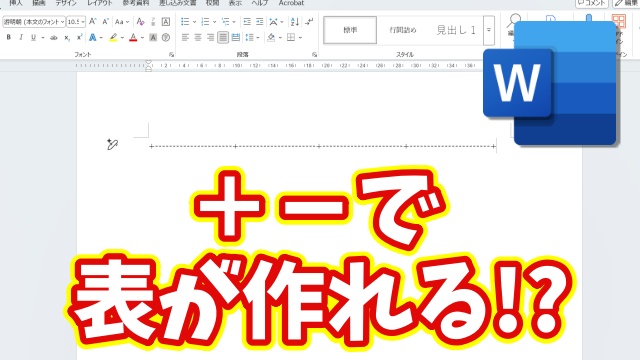Select the 行間詰め style

(x=403, y=30)
